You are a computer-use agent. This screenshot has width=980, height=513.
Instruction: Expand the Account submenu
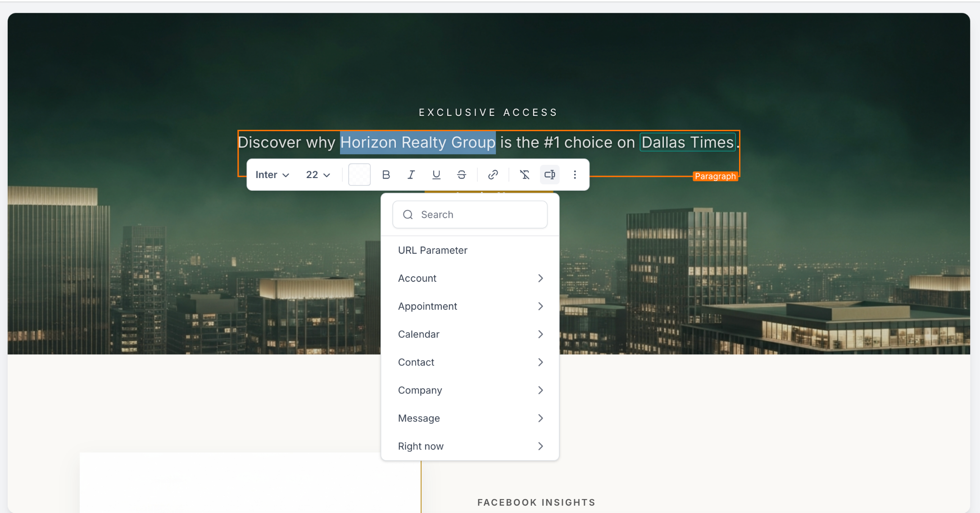click(470, 278)
